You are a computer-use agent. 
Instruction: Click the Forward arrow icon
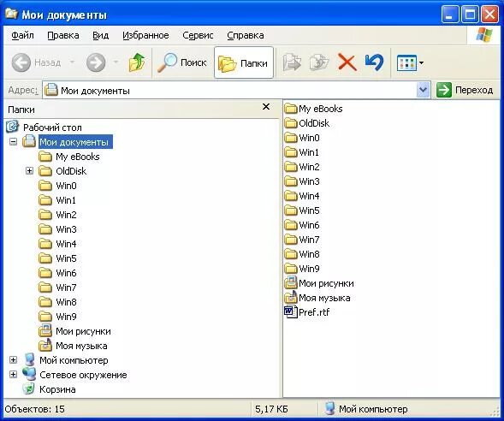coord(96,62)
